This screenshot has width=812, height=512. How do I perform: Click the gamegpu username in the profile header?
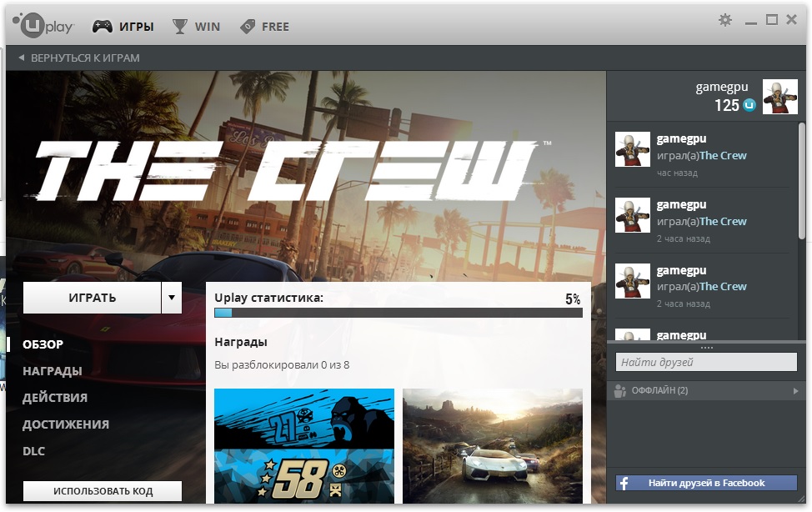pyautogui.click(x=722, y=87)
